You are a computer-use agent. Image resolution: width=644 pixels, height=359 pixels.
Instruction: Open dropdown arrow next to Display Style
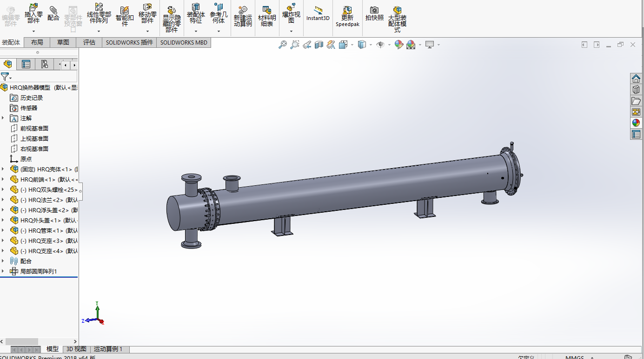(371, 45)
